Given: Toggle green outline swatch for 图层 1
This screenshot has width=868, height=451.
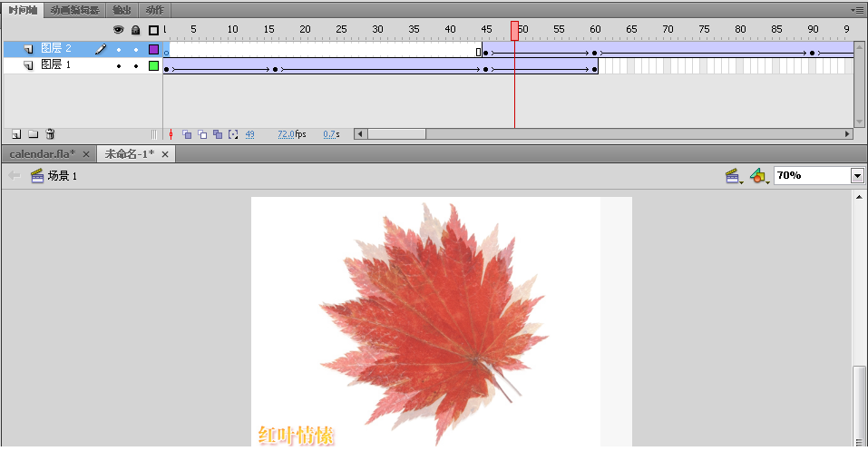Looking at the screenshot, I should 153,66.
